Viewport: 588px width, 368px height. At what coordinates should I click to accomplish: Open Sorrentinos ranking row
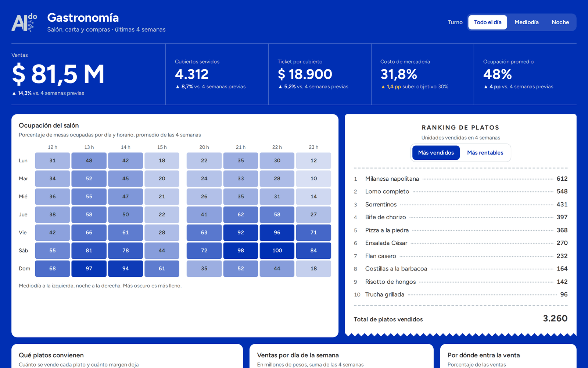click(460, 205)
